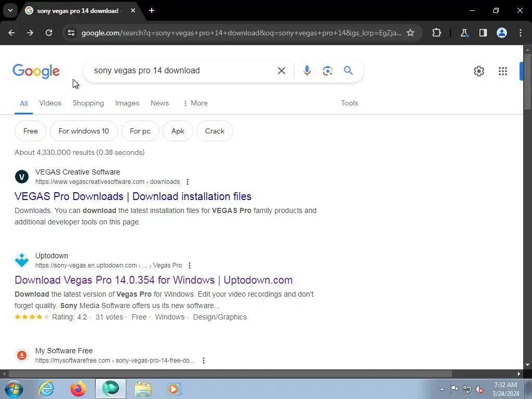Open the Chrome profile avatar
This screenshot has height=399, width=532.
tap(502, 33)
